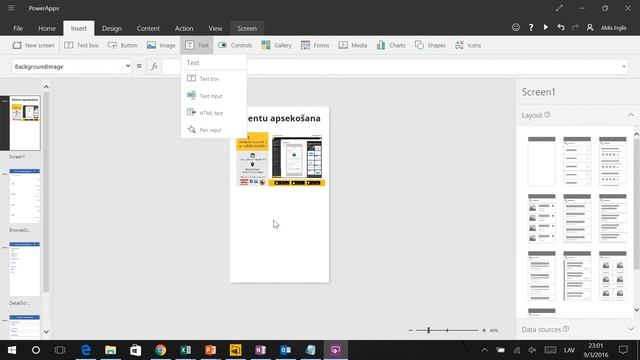This screenshot has height=360, width=640.
Task: Open the hamburger menu next to PowerApps
Action: click(x=11, y=8)
